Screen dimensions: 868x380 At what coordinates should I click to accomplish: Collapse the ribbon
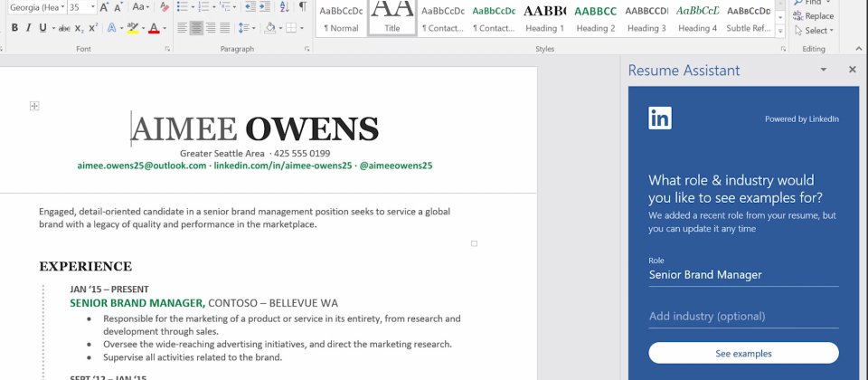point(859,49)
